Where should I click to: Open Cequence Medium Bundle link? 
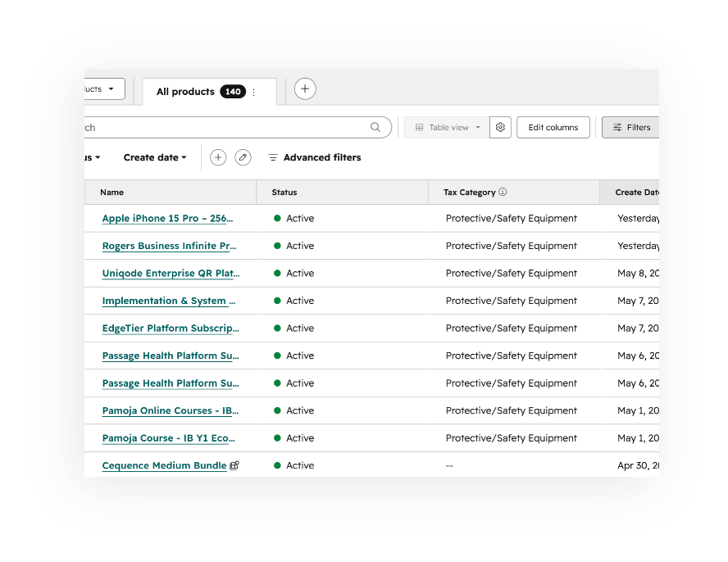tap(164, 465)
